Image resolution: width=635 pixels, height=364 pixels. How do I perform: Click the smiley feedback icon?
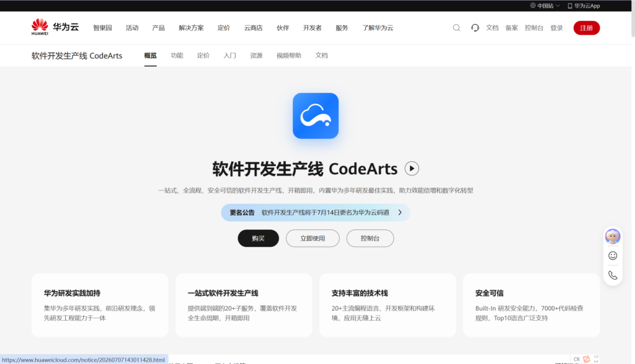point(613,255)
